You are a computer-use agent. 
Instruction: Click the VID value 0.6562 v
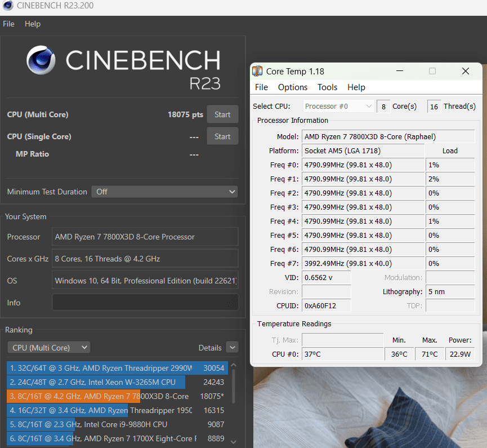click(326, 278)
